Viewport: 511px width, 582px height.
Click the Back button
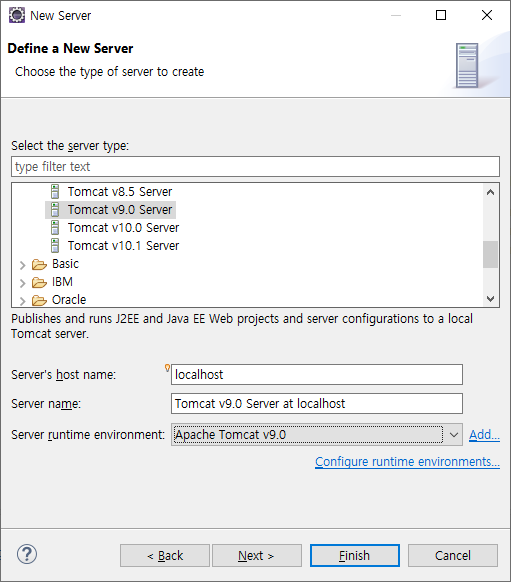point(165,556)
